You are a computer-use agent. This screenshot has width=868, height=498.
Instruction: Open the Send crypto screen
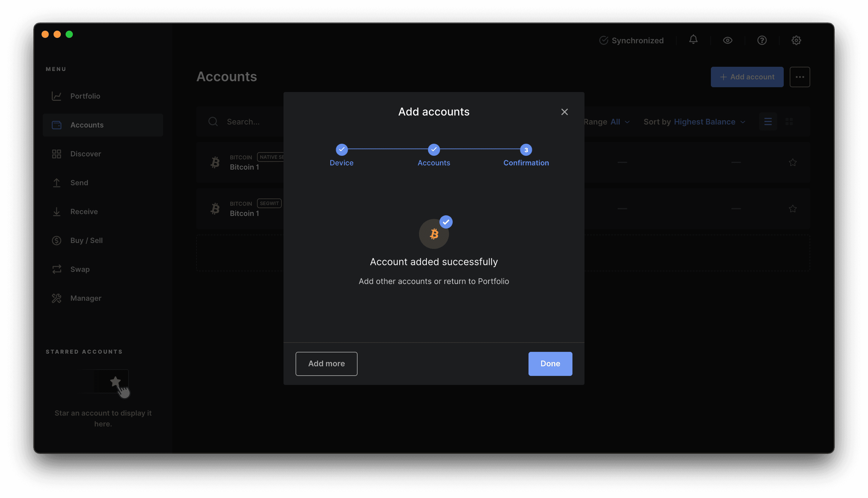coord(79,182)
